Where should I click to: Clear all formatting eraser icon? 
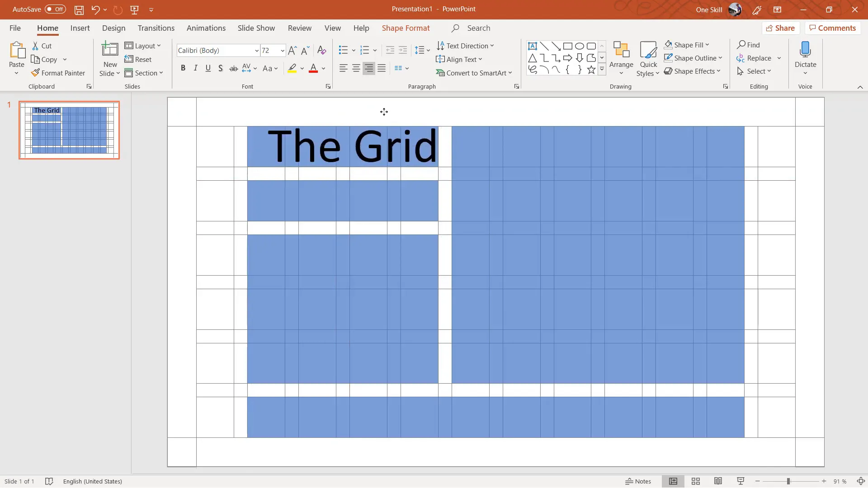click(x=321, y=50)
